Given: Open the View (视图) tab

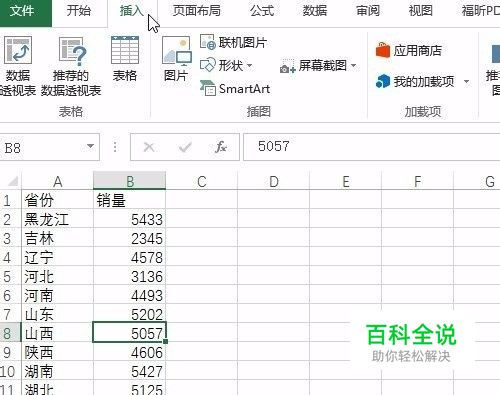Looking at the screenshot, I should coord(421,11).
